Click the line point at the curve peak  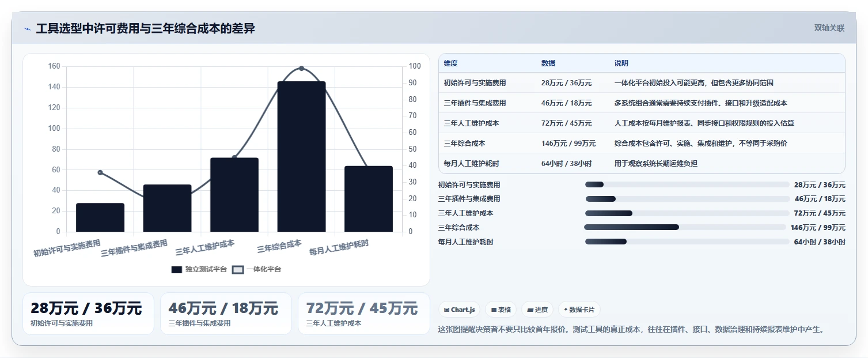tap(301, 69)
